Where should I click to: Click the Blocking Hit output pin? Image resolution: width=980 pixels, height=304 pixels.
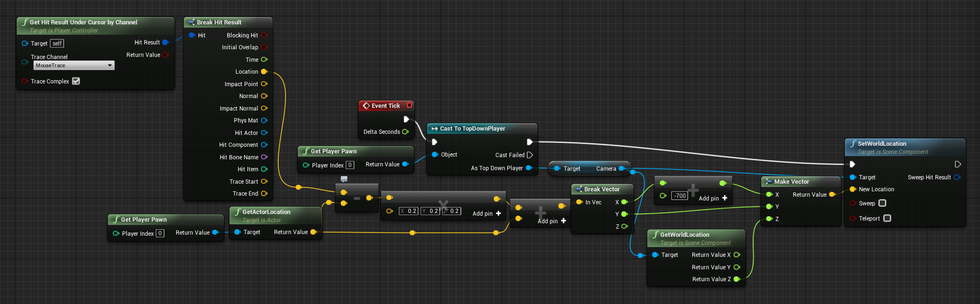pos(264,35)
